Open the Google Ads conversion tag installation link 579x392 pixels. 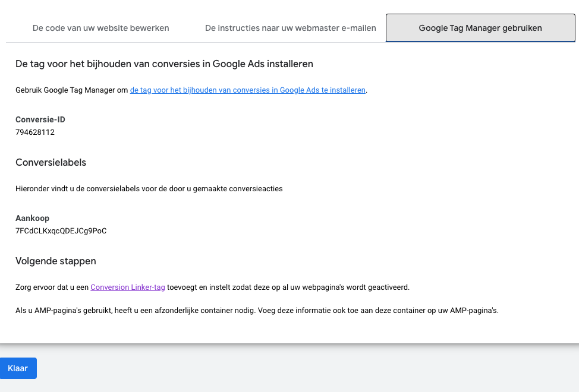pos(247,90)
